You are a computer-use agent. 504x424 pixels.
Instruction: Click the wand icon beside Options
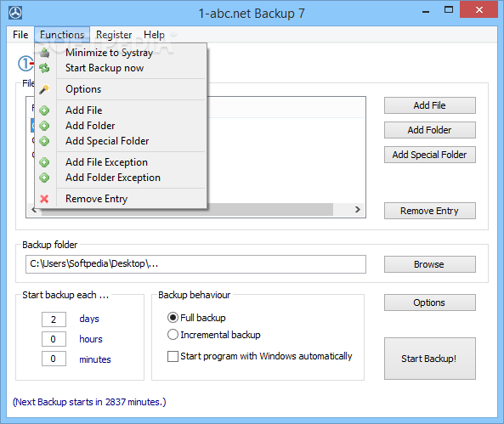44,89
